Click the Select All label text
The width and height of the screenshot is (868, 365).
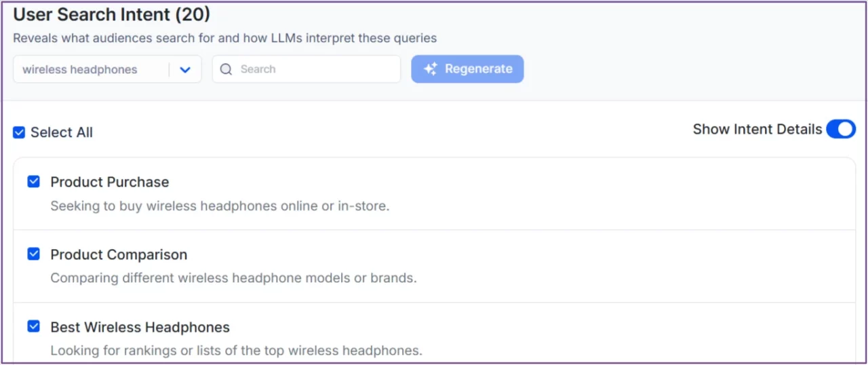point(62,132)
